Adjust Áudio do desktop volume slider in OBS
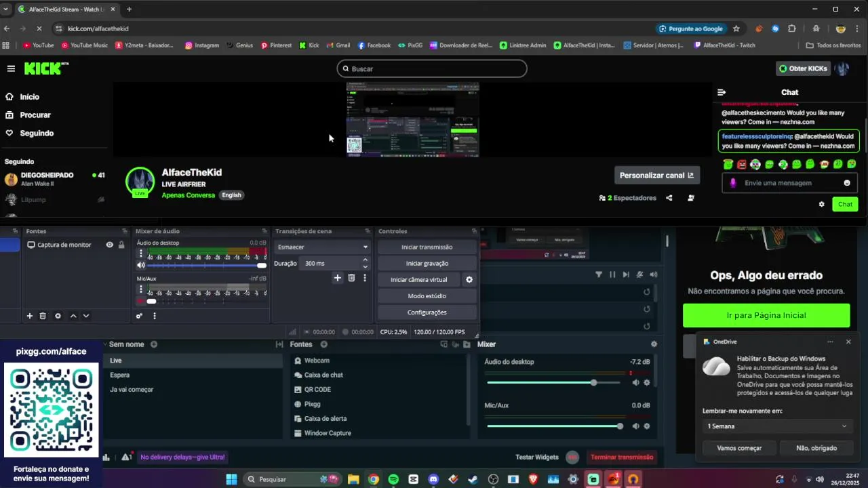 [x=205, y=265]
